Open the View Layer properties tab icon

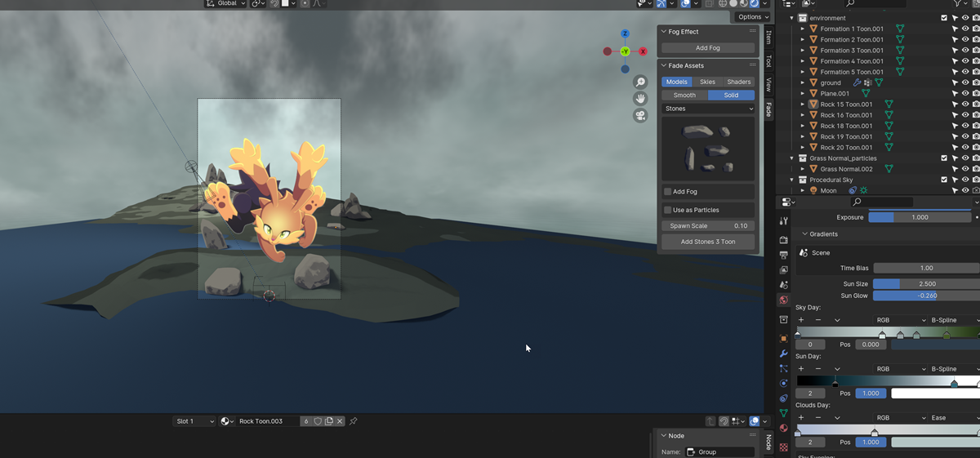pos(784,269)
